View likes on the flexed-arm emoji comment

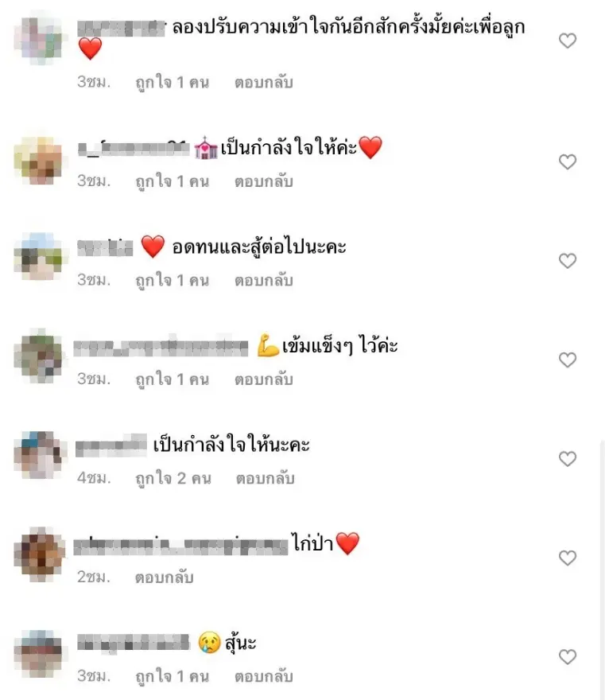[x=173, y=379]
